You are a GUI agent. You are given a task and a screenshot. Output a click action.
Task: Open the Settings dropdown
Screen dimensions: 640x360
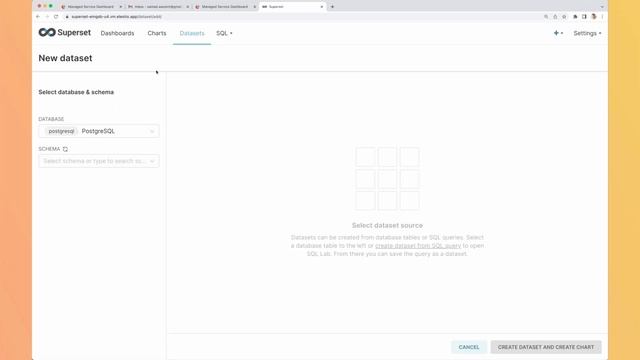[587, 33]
